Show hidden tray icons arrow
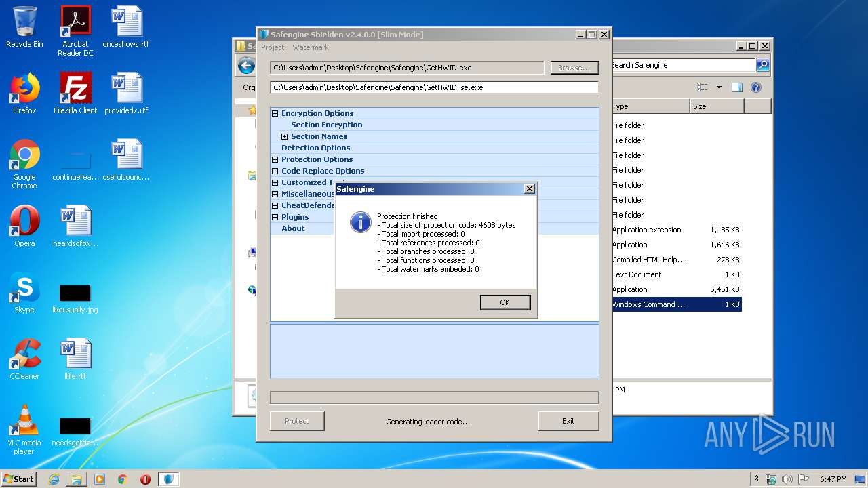This screenshot has height=488, width=868. pyautogui.click(x=757, y=479)
